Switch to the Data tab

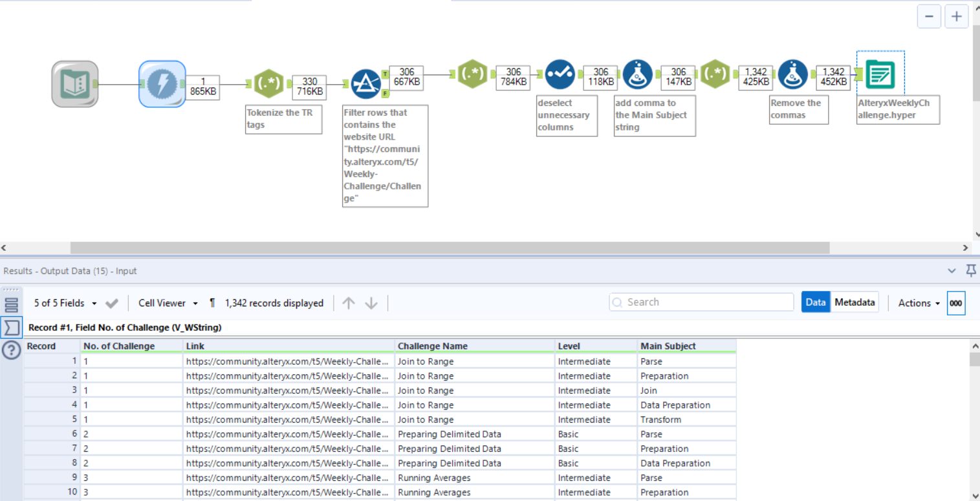pyautogui.click(x=816, y=303)
